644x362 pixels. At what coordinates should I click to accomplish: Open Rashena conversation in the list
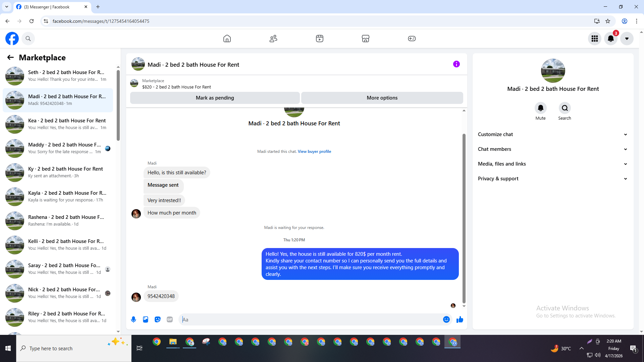(58, 221)
